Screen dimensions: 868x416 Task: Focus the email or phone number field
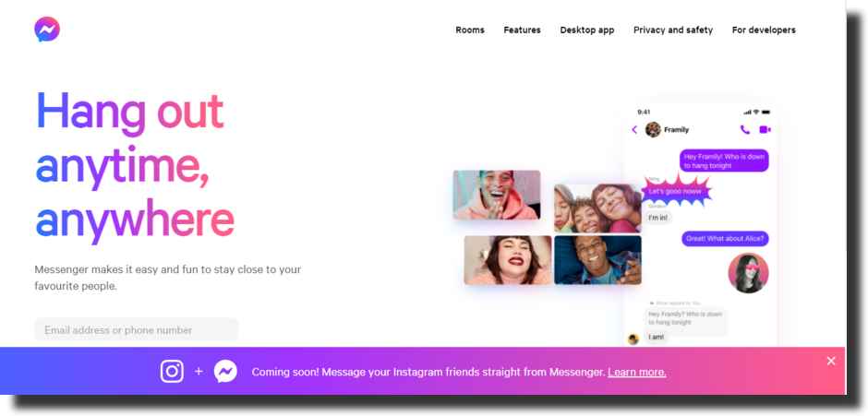(136, 329)
